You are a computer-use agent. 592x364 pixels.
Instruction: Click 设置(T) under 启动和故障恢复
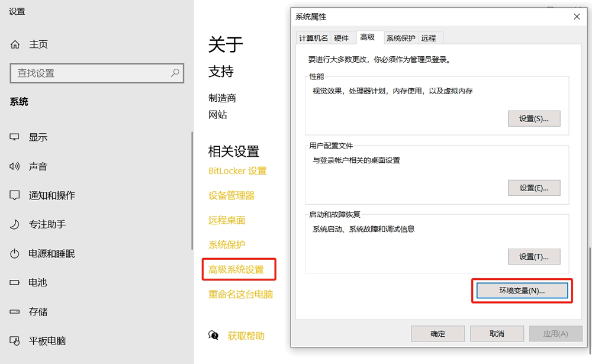(534, 256)
